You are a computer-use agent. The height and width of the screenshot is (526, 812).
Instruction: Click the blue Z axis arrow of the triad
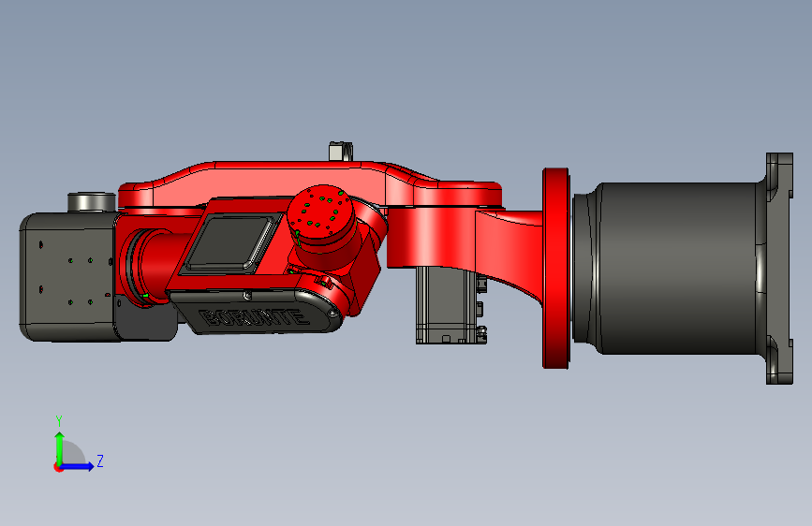[x=77, y=466]
